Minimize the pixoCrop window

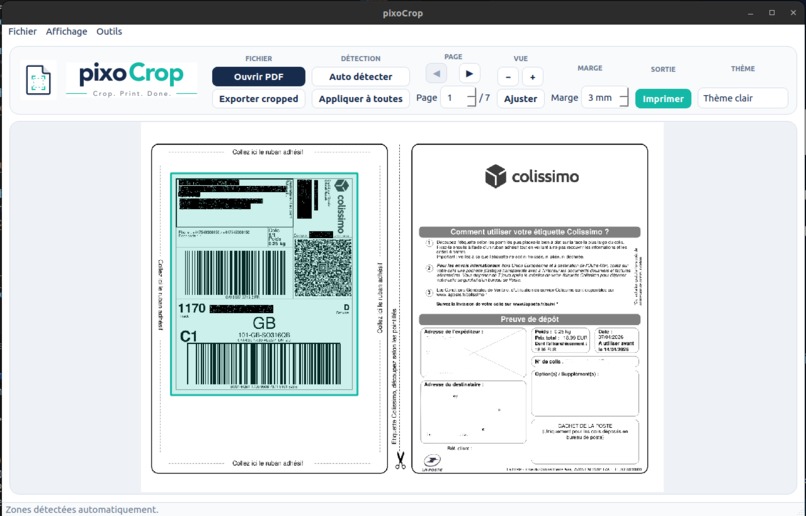click(x=750, y=13)
